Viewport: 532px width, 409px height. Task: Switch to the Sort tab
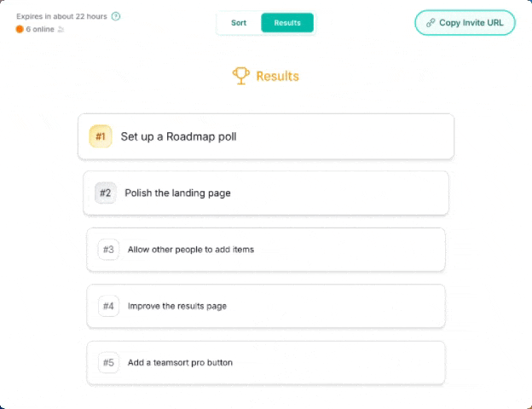(239, 23)
